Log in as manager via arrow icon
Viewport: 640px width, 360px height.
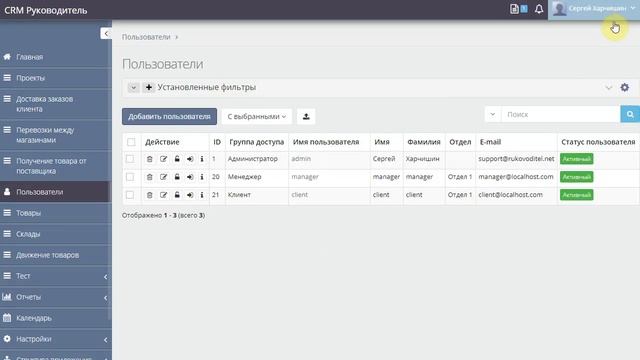pyautogui.click(x=190, y=177)
